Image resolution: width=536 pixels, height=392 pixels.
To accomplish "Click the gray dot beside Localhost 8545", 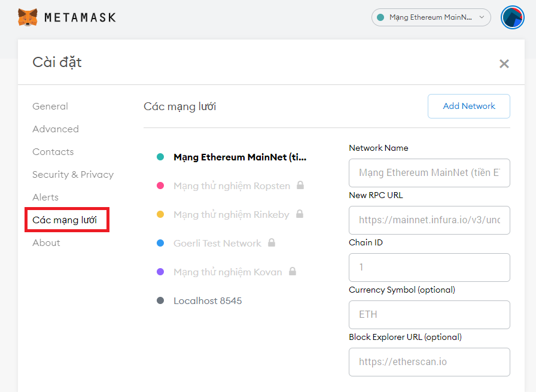I will click(x=160, y=300).
